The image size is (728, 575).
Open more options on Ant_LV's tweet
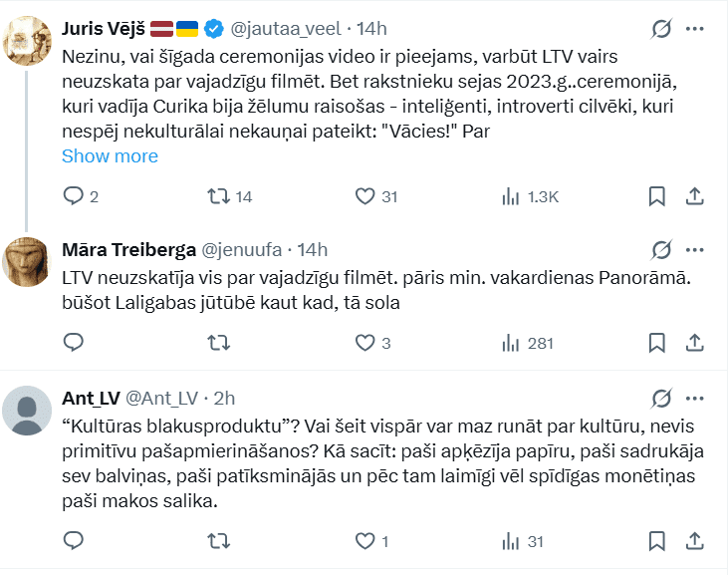pyautogui.click(x=696, y=399)
